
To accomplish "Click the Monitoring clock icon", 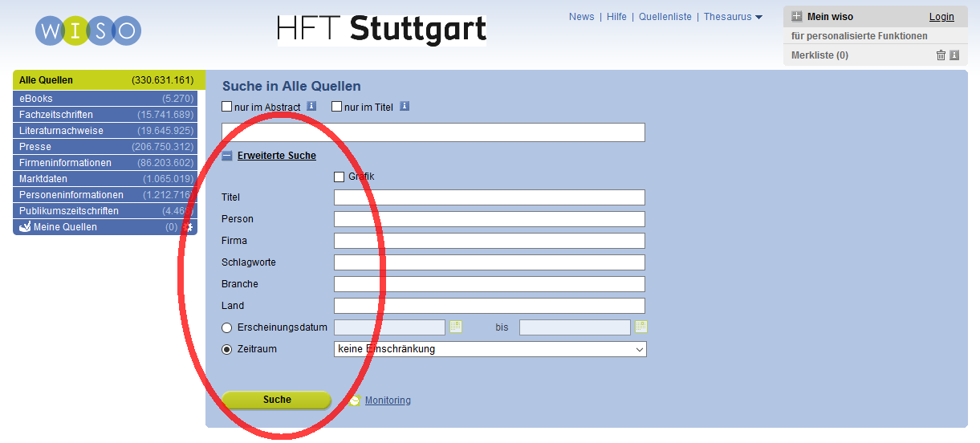I will click(x=354, y=400).
